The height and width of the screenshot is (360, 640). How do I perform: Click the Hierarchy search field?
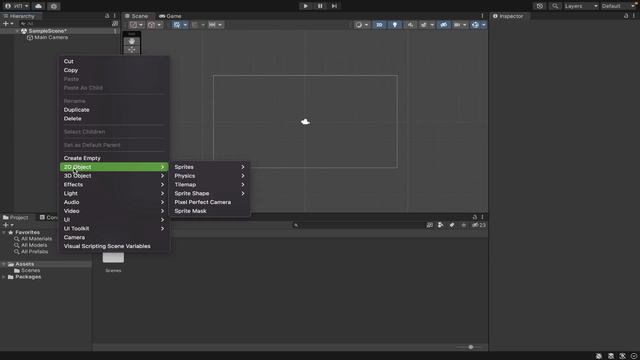(x=64, y=24)
